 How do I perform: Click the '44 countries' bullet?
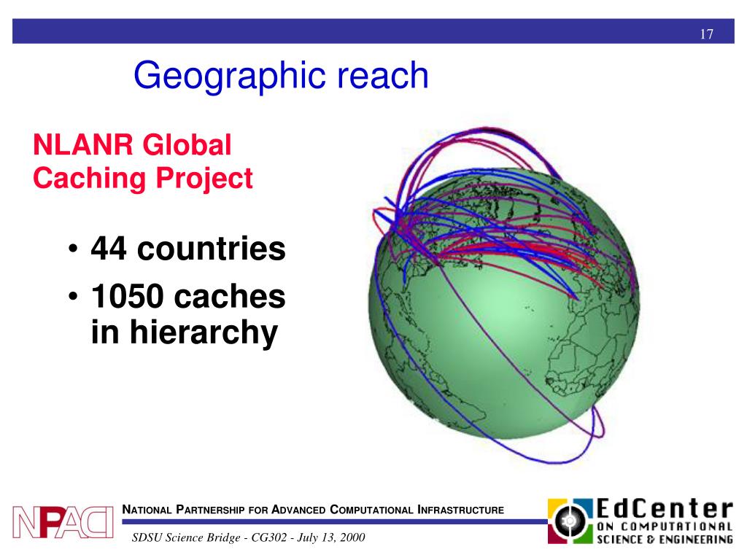click(188, 249)
